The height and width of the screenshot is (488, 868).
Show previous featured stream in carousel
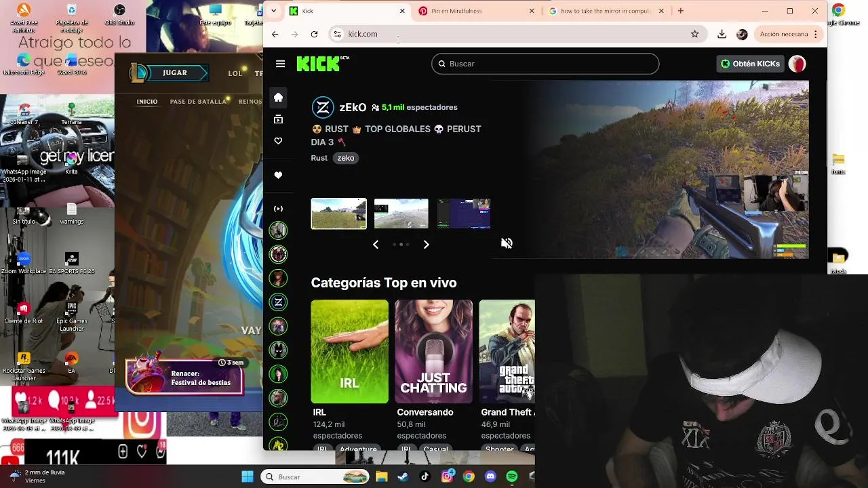pos(376,244)
